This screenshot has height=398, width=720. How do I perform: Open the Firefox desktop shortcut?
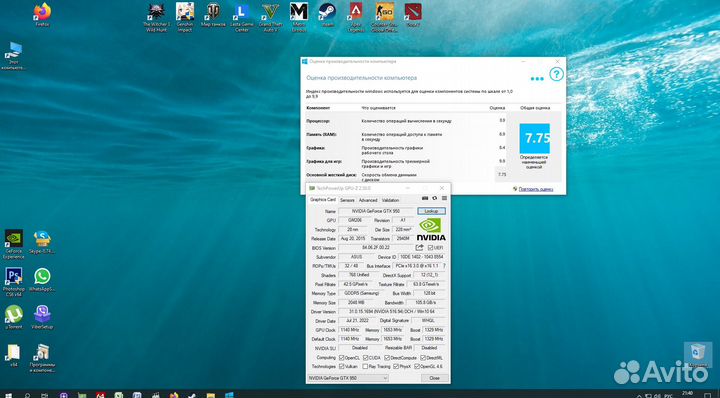coord(42,14)
